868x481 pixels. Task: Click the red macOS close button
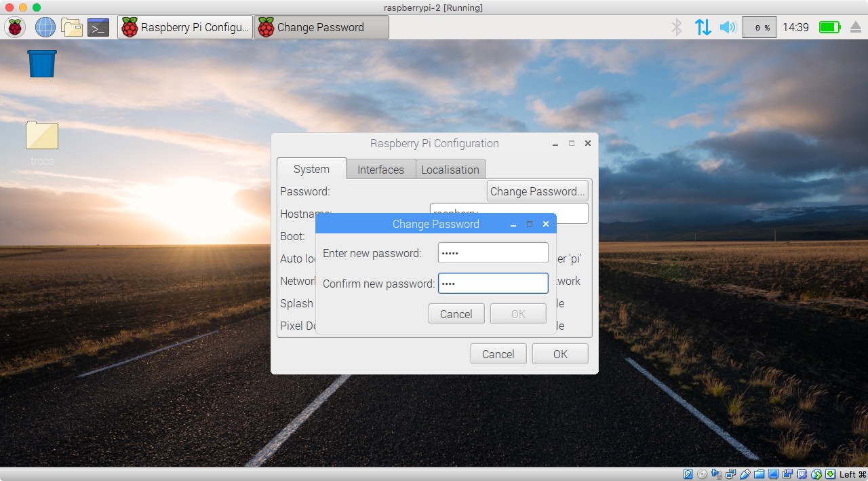point(9,7)
